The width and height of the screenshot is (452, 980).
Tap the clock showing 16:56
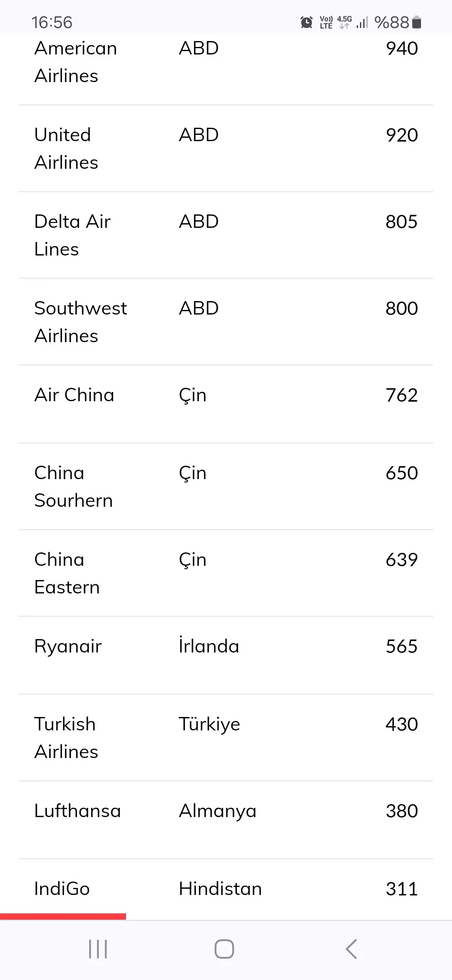[x=52, y=22]
